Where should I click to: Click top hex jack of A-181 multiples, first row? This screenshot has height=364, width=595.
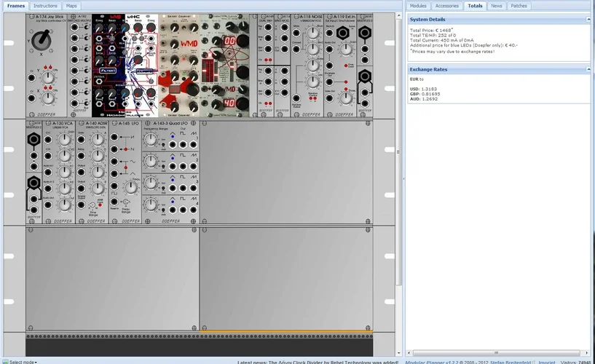(x=365, y=33)
